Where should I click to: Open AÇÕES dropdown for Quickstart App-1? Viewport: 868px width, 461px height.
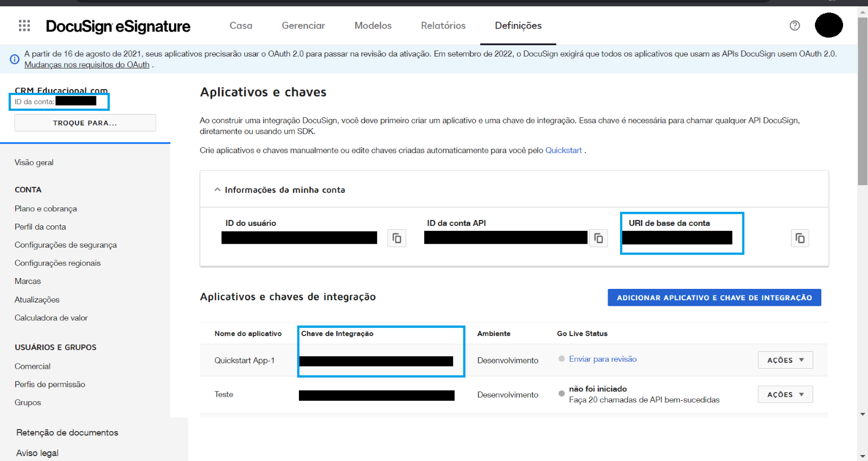pos(785,360)
